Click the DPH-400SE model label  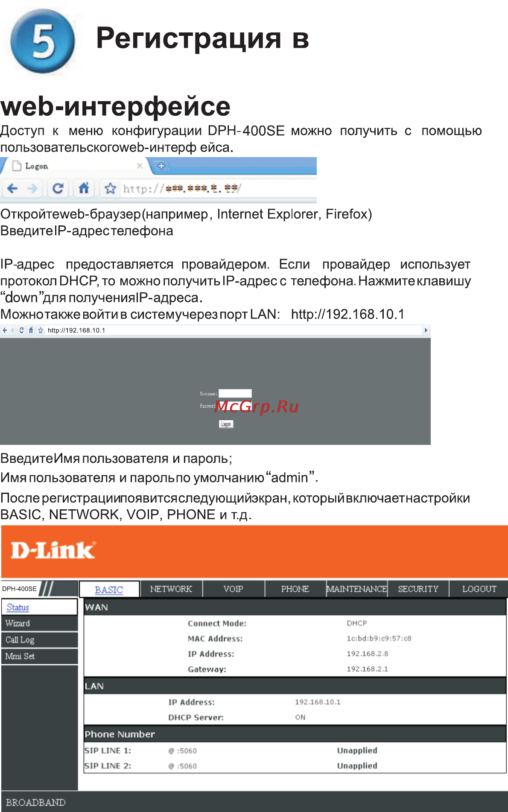(x=19, y=589)
